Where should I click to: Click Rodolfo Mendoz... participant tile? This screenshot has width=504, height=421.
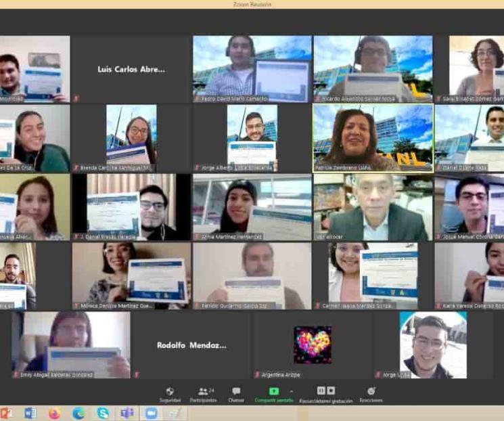(191, 345)
